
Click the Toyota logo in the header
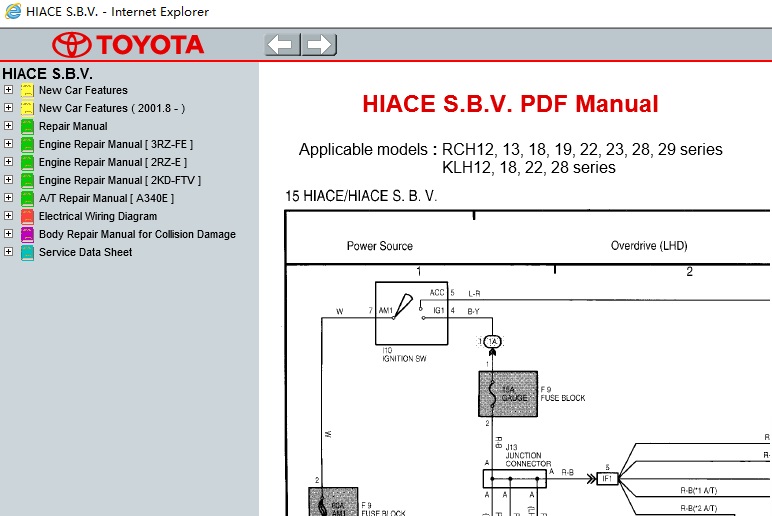tap(128, 45)
